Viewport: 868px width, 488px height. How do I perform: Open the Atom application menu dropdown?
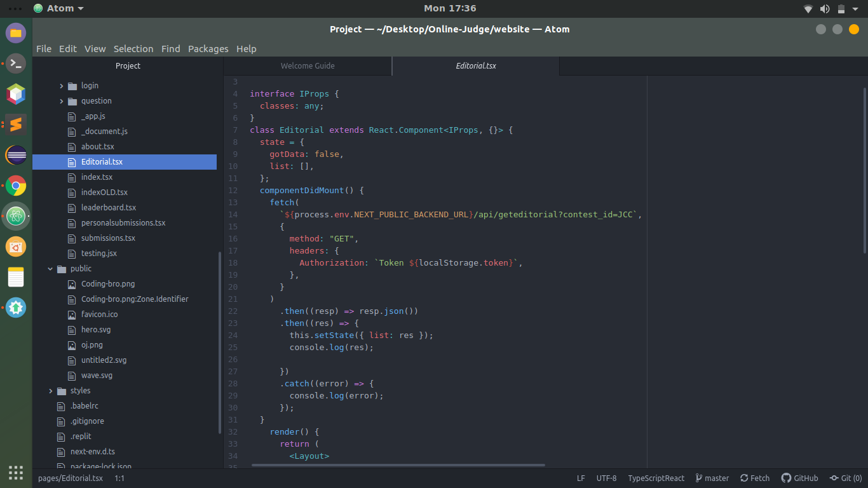[59, 8]
